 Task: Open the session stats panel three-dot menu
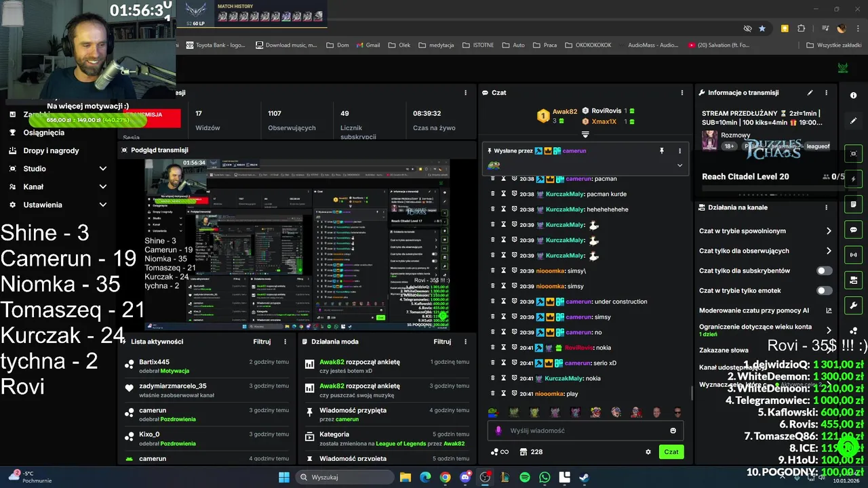point(465,93)
